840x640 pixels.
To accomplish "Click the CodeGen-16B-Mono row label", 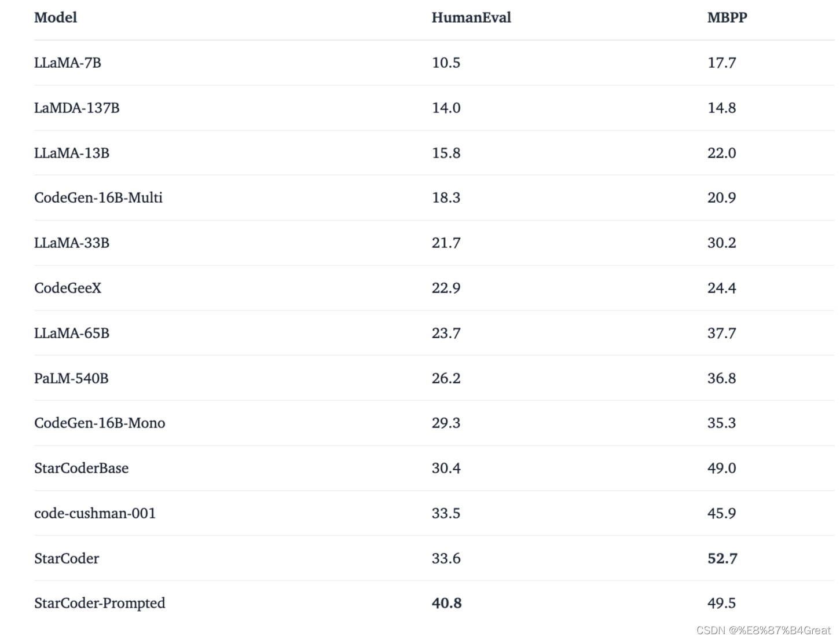I will pyautogui.click(x=100, y=423).
